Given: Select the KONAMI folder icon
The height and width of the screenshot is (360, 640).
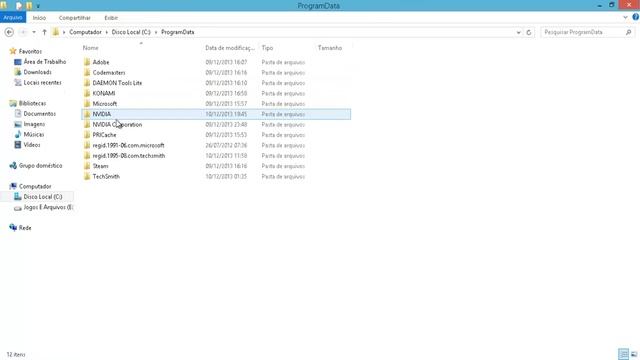Looking at the screenshot, I should click(x=87, y=93).
